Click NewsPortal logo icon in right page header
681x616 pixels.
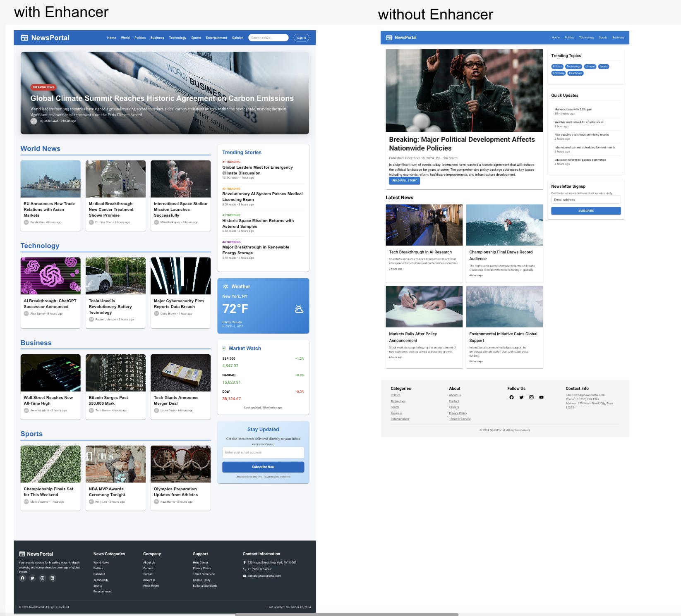(x=389, y=38)
